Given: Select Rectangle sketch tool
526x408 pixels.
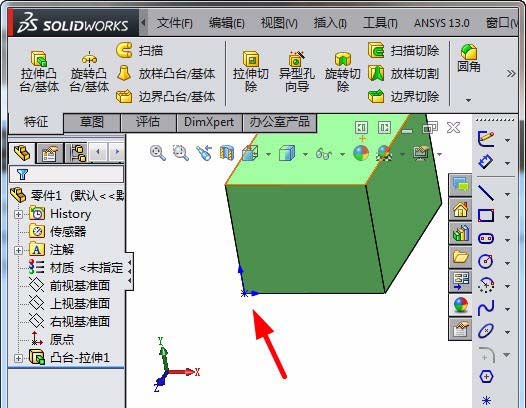Looking at the screenshot, I should pos(485,216).
